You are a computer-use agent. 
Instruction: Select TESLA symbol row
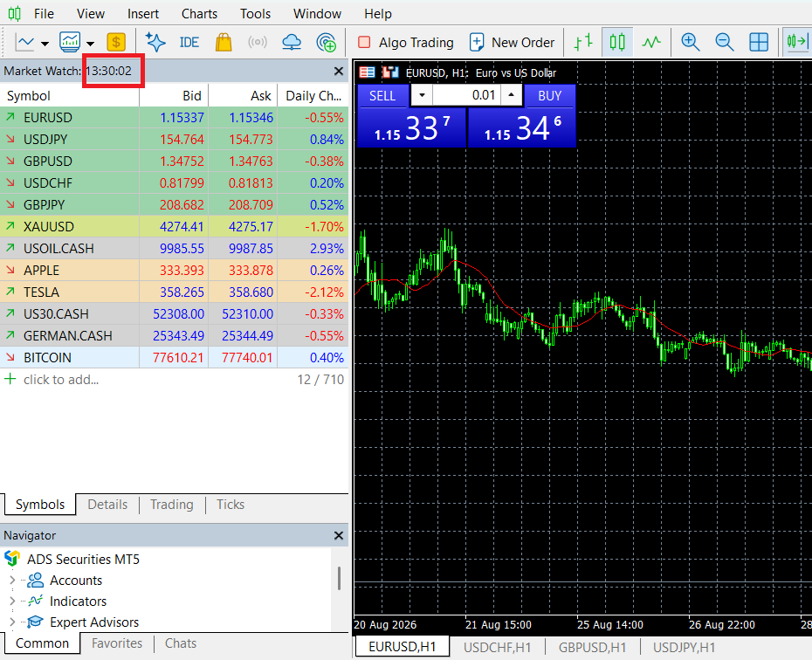174,292
